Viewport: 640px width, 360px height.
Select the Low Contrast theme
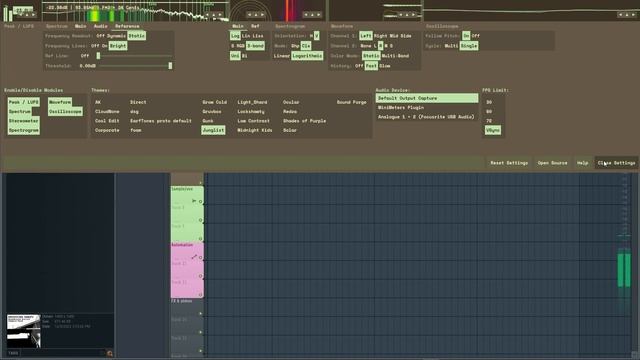tap(253, 121)
